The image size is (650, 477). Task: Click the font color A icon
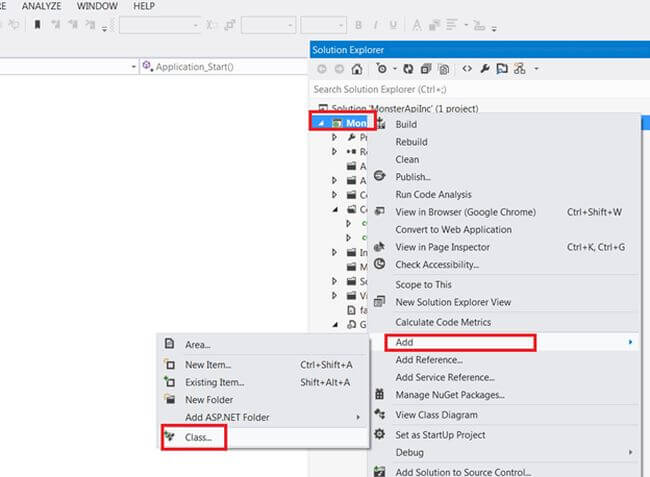click(x=417, y=25)
